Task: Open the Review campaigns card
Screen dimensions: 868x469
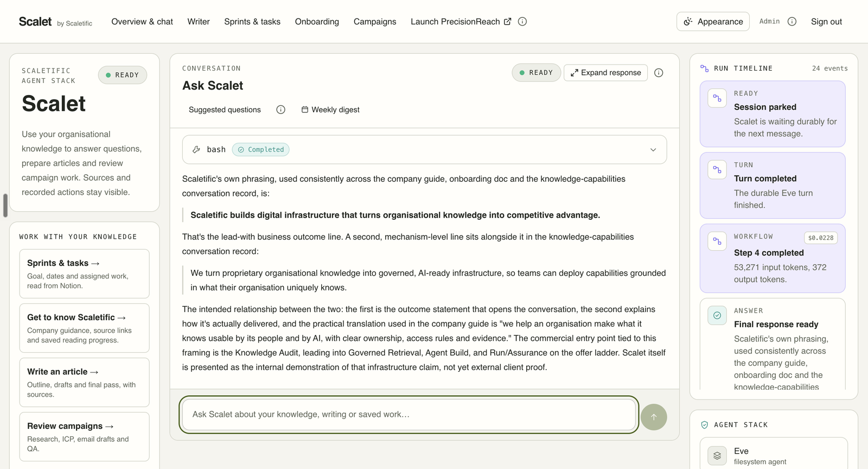Action: [x=84, y=436]
